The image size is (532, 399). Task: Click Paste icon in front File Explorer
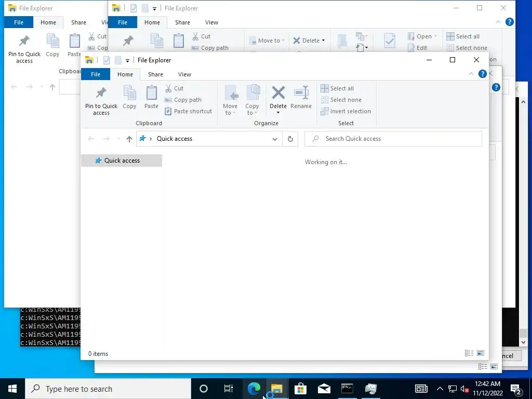pyautogui.click(x=151, y=97)
